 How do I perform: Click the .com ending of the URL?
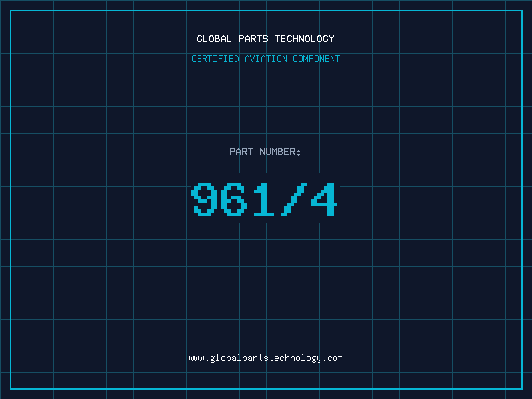(332, 358)
